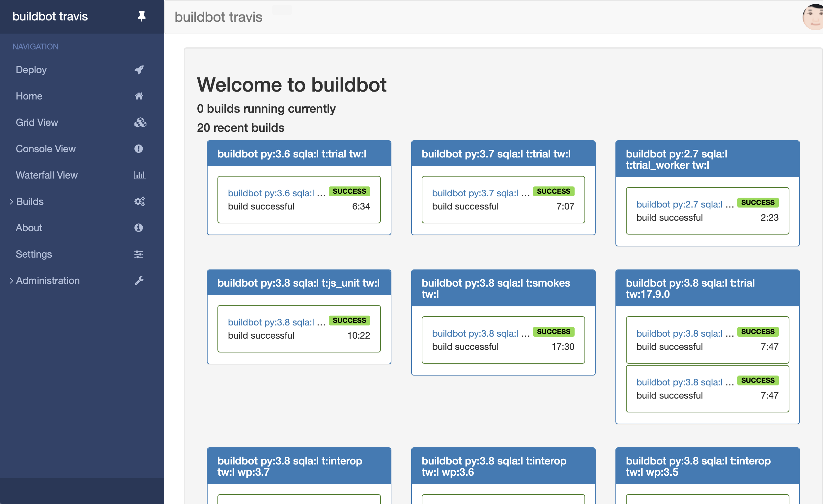Open the About page
Image resolution: width=823 pixels, height=504 pixels.
point(29,228)
